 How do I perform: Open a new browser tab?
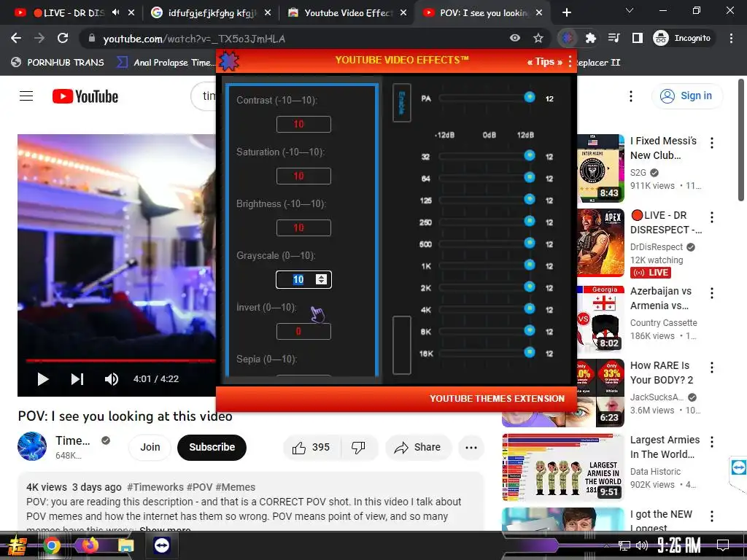click(x=566, y=13)
